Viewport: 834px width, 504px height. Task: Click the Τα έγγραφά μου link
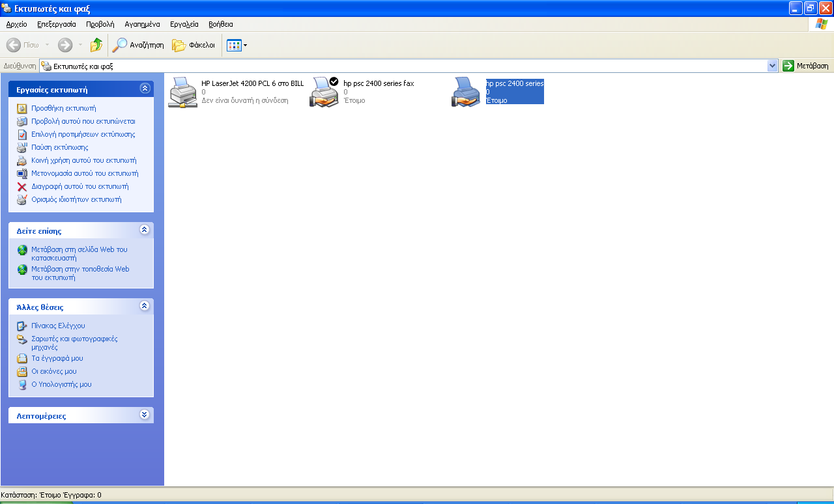(57, 358)
